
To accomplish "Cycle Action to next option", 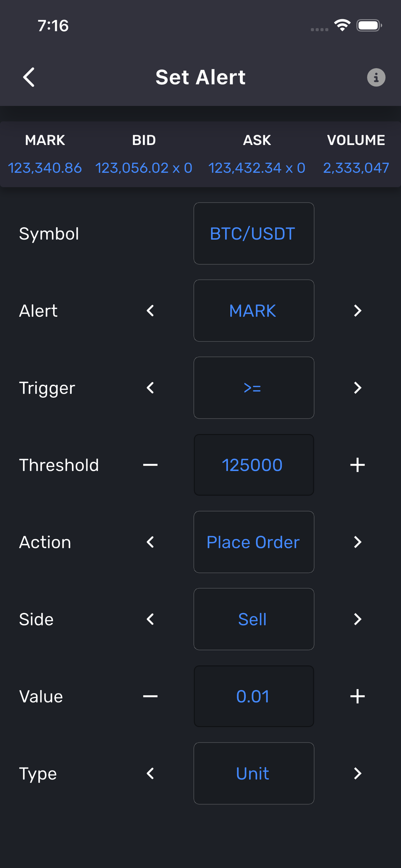I will pyautogui.click(x=357, y=542).
